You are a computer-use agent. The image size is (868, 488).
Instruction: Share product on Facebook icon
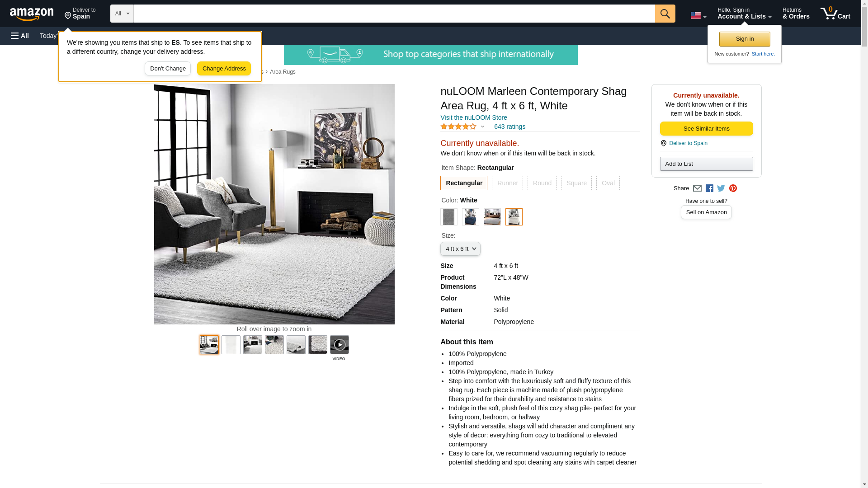point(709,188)
